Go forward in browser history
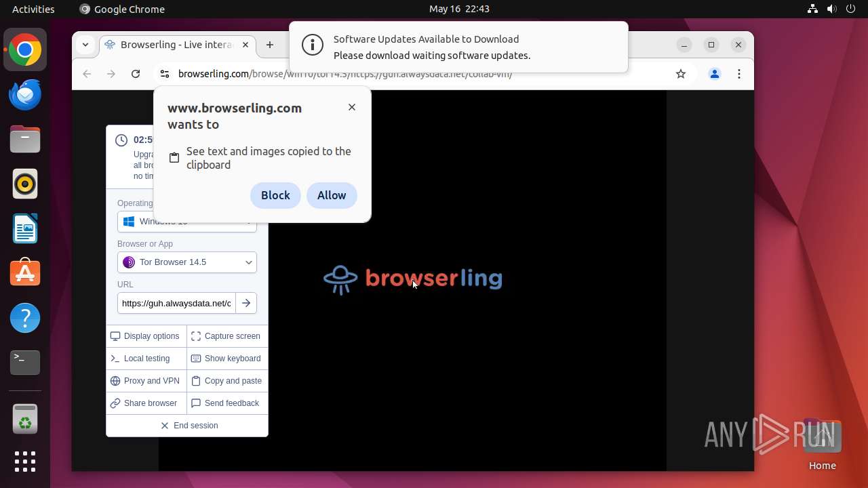The image size is (868, 488). point(111,74)
